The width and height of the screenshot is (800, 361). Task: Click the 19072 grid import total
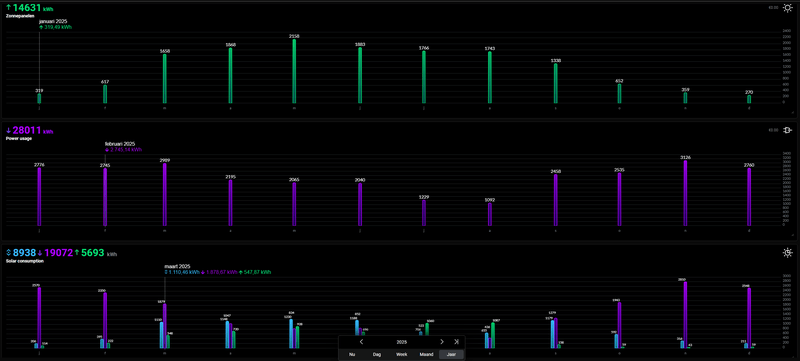(x=59, y=252)
